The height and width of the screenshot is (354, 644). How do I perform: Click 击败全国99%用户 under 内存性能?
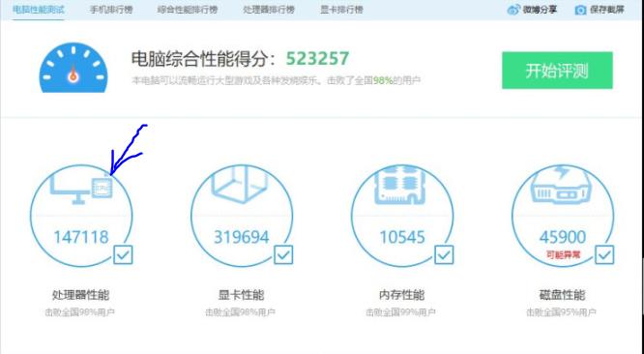[401, 312]
